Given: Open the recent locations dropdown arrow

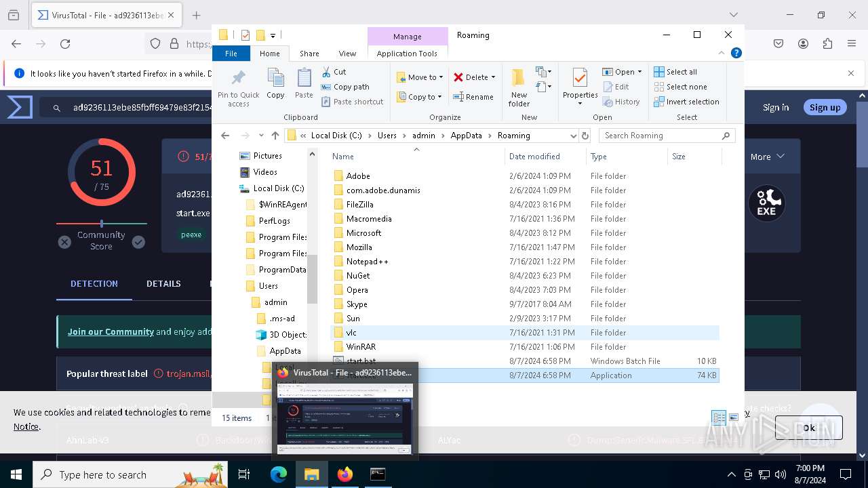Looking at the screenshot, I should pos(260,136).
